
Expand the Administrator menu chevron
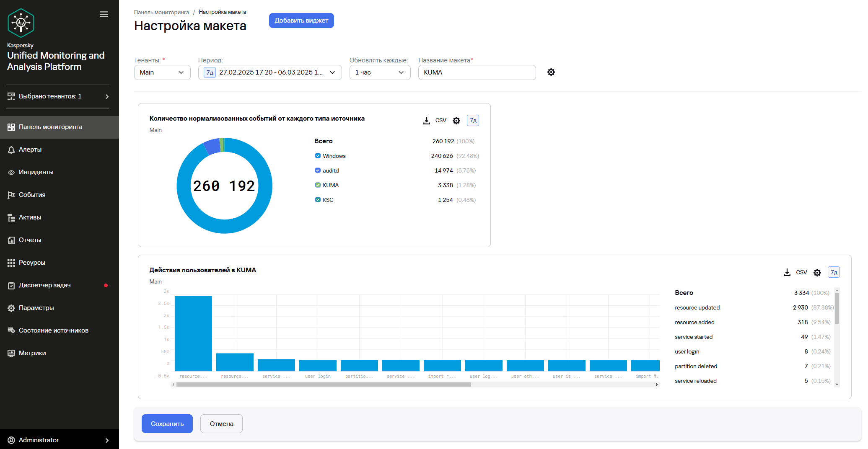(107, 440)
